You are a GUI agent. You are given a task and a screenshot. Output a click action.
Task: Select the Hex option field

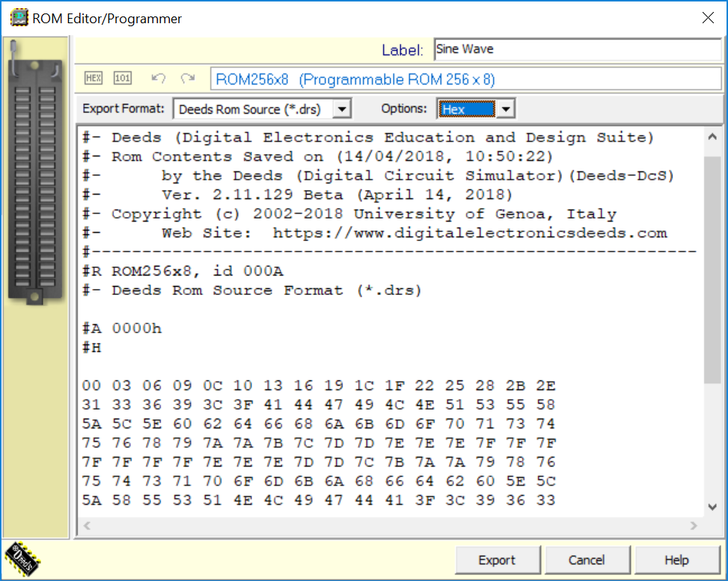[x=467, y=109]
